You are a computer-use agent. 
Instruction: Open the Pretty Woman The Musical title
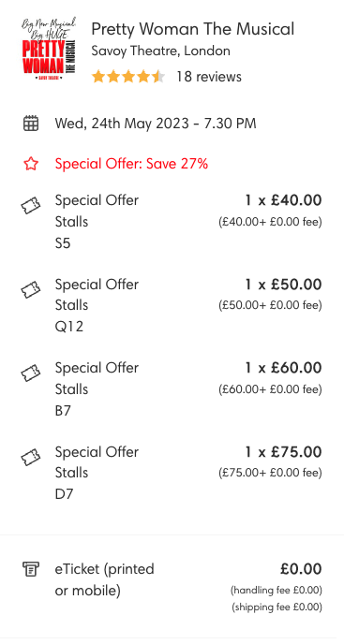pyautogui.click(x=192, y=29)
